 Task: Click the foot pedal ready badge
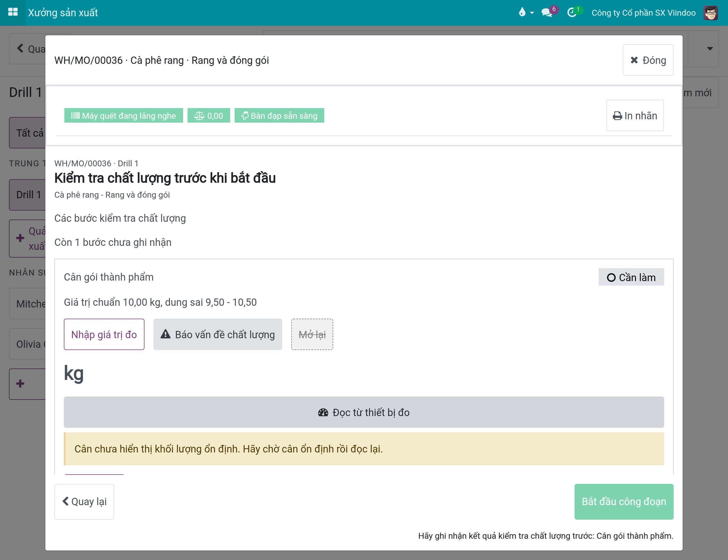[x=279, y=115]
